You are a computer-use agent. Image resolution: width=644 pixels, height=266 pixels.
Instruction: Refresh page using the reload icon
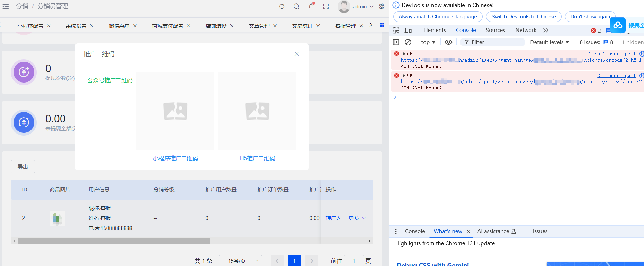coord(282,6)
